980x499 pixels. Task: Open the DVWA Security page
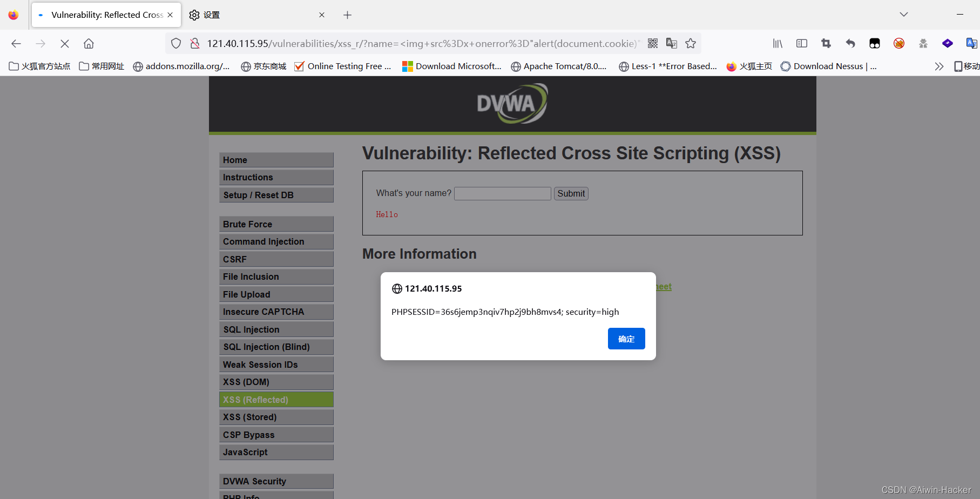pyautogui.click(x=276, y=481)
